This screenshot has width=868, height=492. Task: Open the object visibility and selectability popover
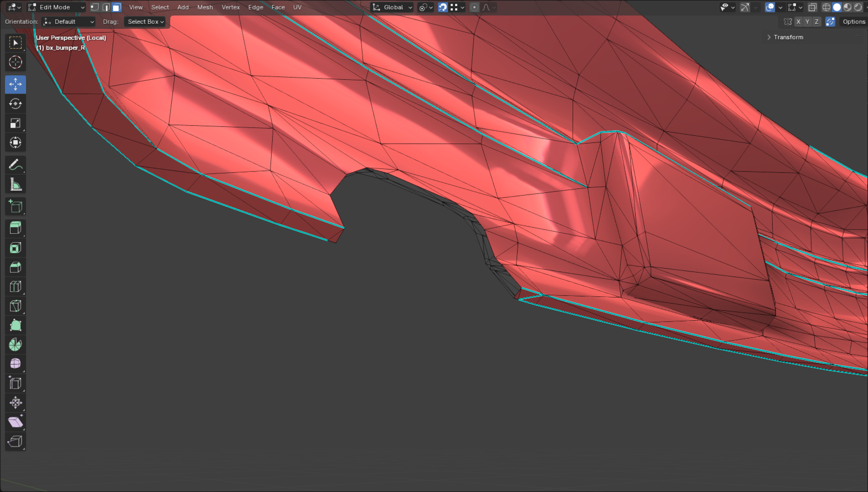click(727, 7)
